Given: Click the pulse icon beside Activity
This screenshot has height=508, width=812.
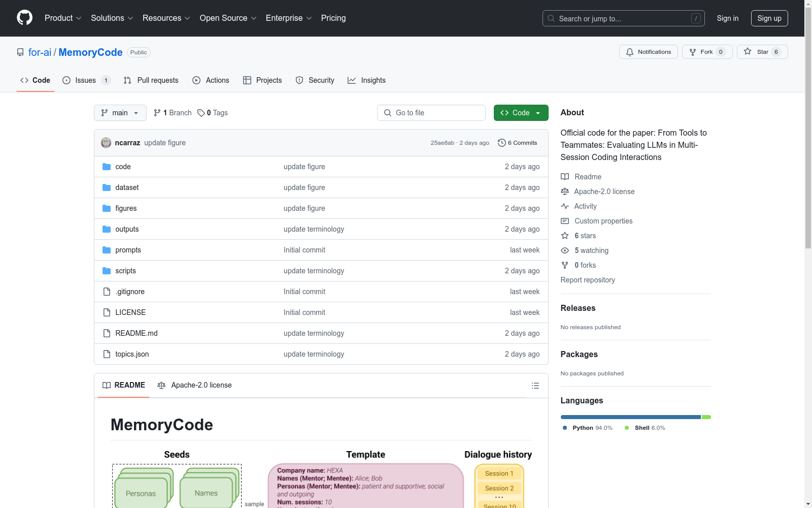Looking at the screenshot, I should [565, 206].
